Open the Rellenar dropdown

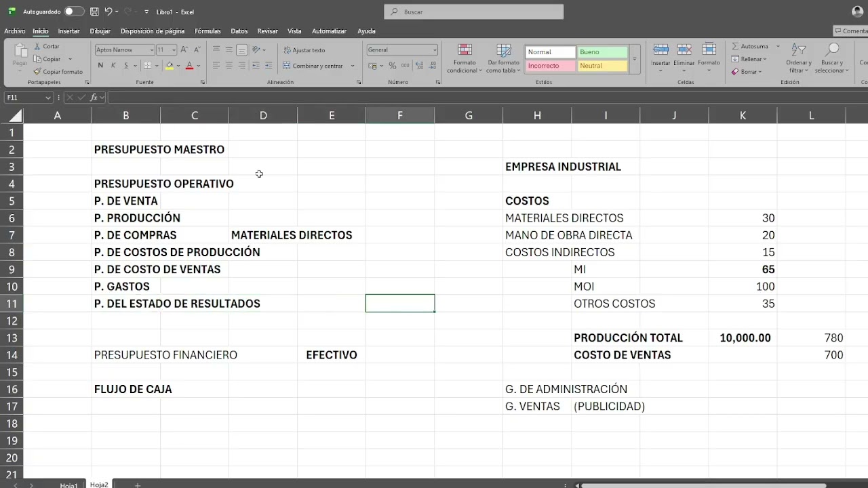tap(749, 59)
